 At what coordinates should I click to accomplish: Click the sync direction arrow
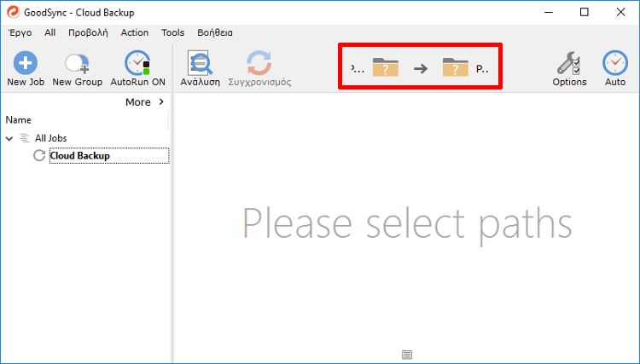pos(421,68)
